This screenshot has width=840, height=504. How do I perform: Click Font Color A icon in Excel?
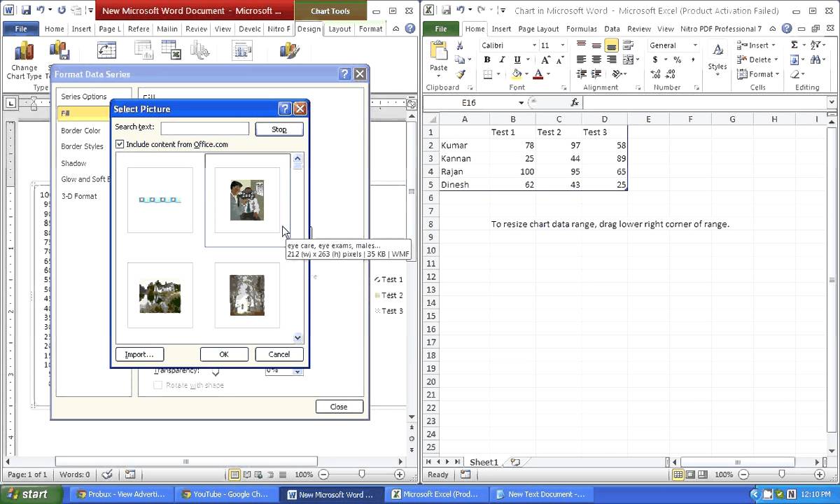click(538, 74)
